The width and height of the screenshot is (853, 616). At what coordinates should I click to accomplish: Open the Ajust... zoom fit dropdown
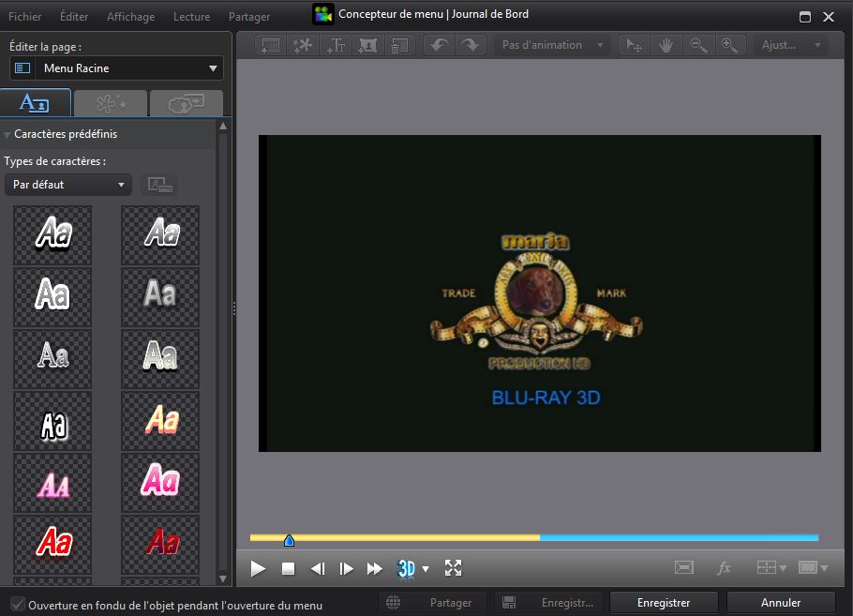pyautogui.click(x=790, y=45)
